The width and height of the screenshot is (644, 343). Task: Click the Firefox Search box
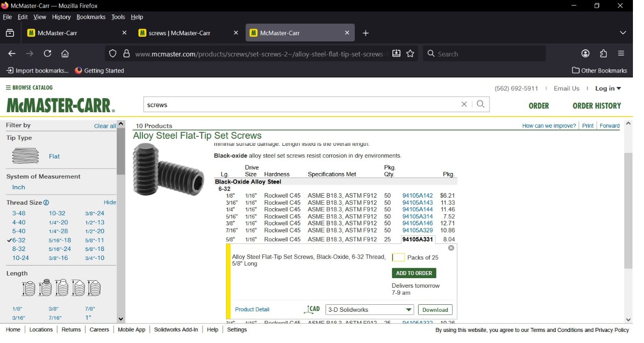pyautogui.click(x=485, y=54)
